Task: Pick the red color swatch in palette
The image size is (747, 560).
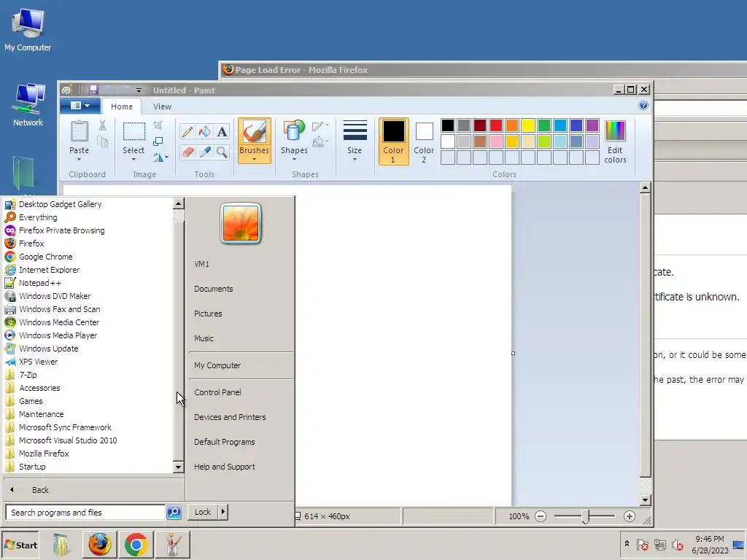Action: click(x=496, y=125)
